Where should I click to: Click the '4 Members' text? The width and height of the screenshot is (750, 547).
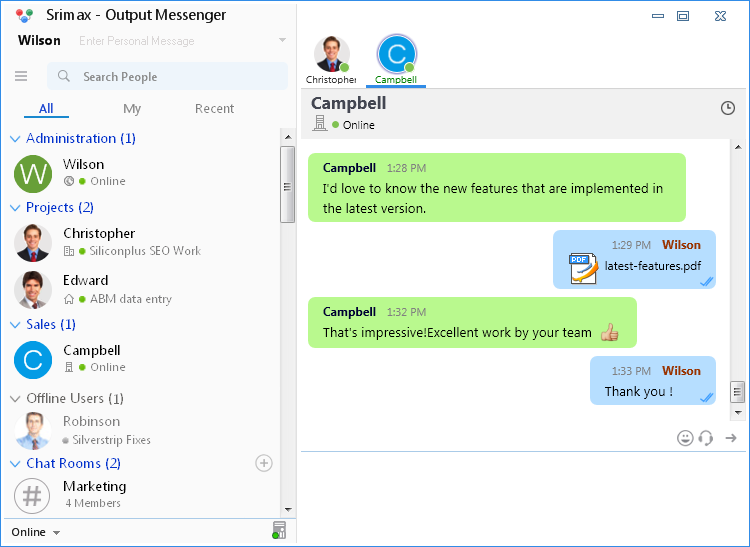[x=93, y=503]
